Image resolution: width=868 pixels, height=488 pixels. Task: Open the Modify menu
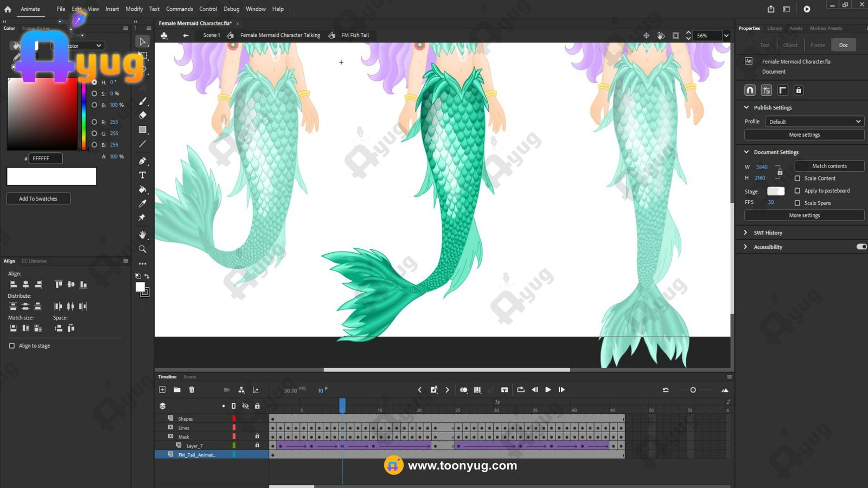[134, 9]
